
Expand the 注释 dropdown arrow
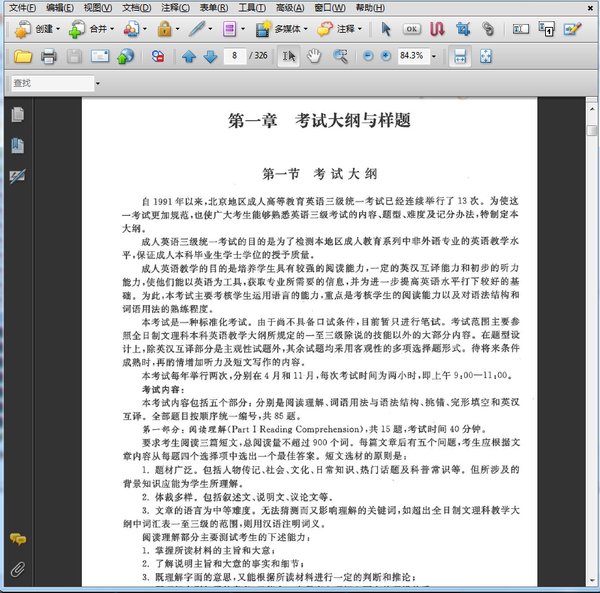coord(360,29)
